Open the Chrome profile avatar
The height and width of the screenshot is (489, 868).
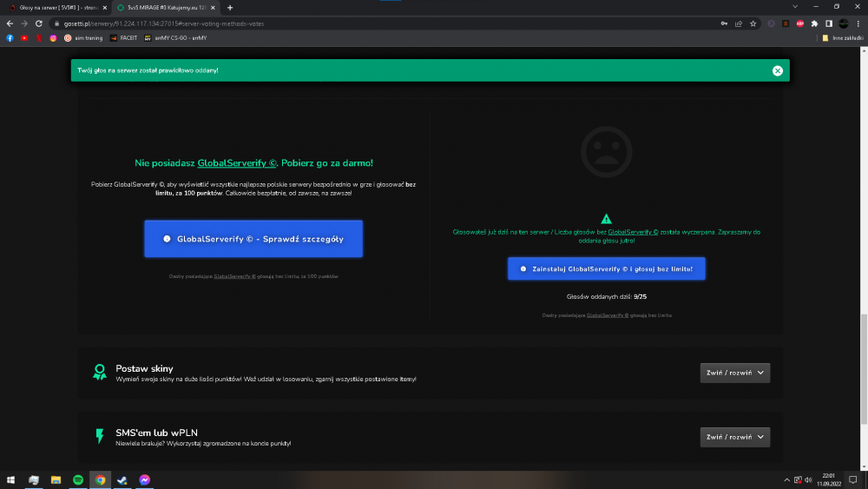coord(844,23)
